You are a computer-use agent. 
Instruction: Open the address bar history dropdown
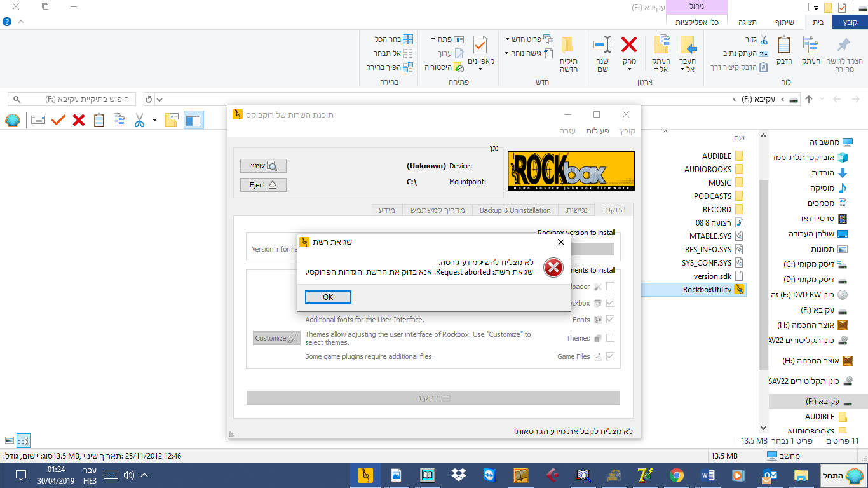(160, 99)
